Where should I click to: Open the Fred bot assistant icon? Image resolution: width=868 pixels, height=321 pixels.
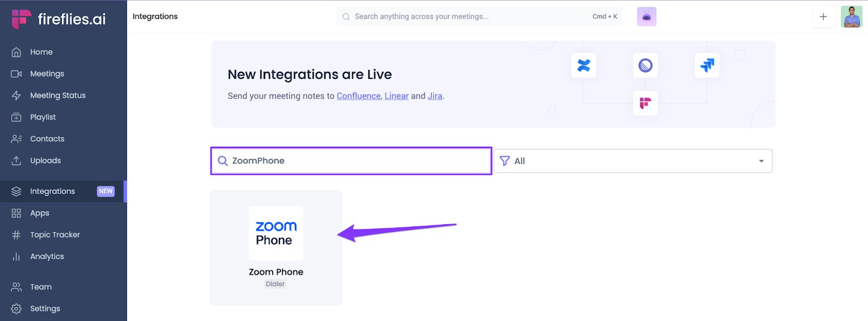pos(646,17)
